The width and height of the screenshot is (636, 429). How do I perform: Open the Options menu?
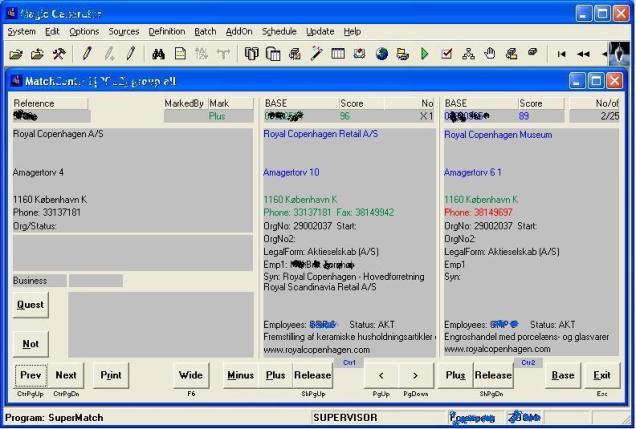(84, 32)
